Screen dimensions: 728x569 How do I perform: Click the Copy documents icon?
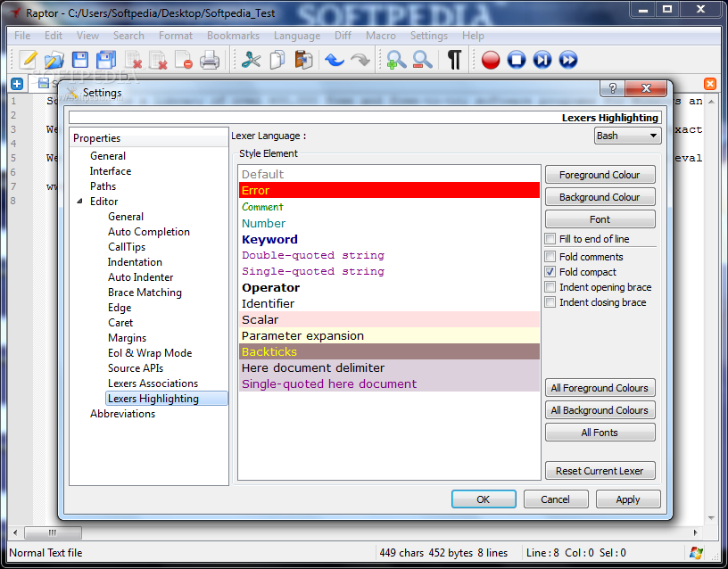[x=277, y=60]
